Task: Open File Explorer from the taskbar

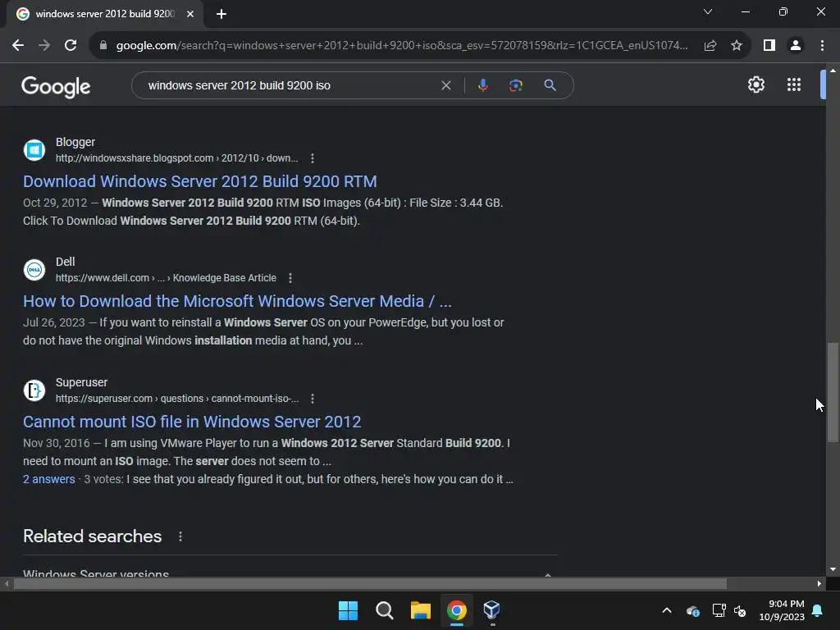Action: pos(421,610)
